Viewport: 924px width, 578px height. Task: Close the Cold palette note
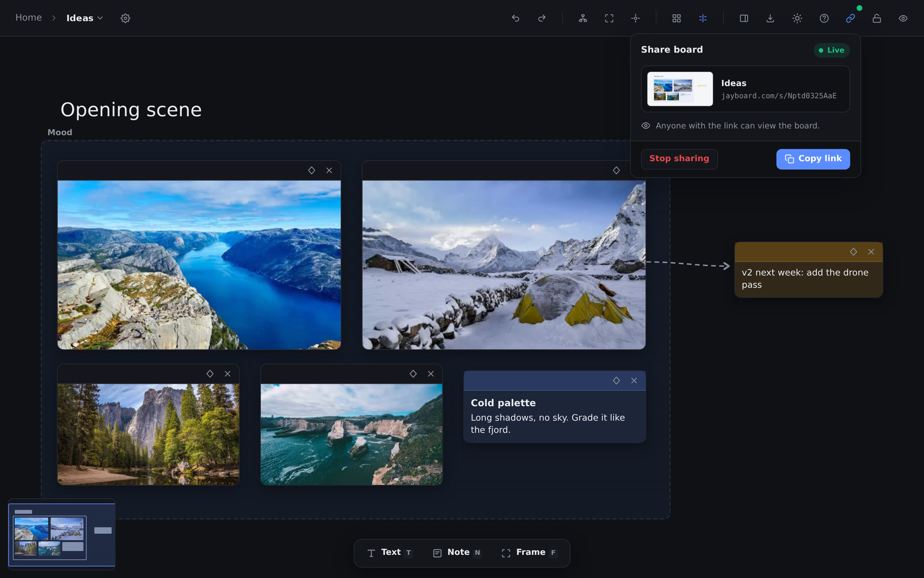(634, 380)
